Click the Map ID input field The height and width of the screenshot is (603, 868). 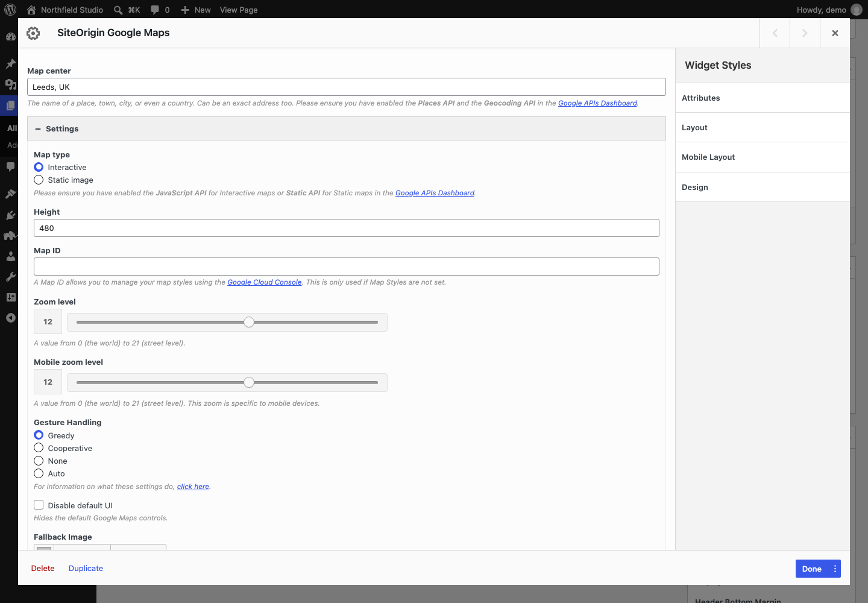coord(347,267)
